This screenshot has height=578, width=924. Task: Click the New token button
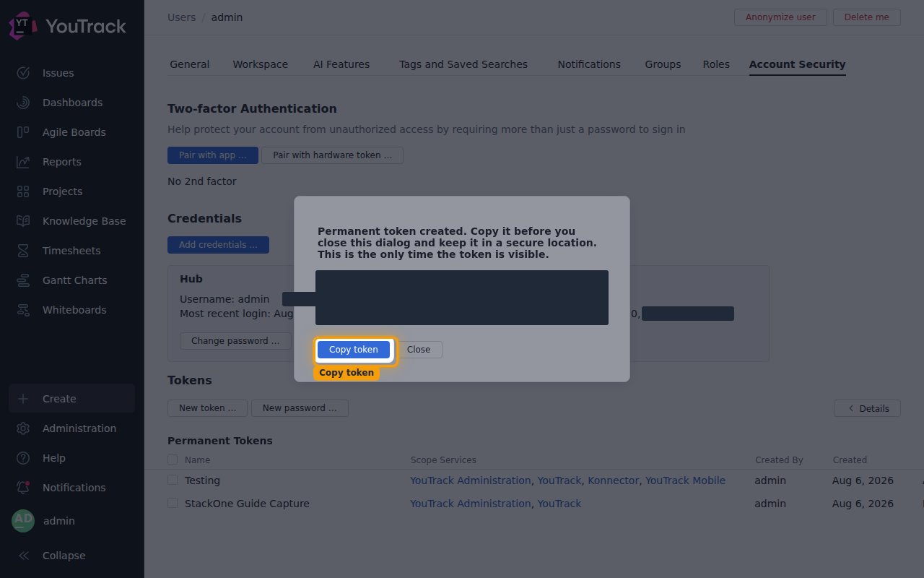(x=207, y=408)
